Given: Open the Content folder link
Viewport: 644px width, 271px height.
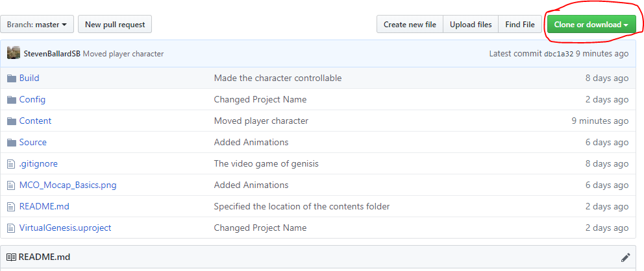Looking at the screenshot, I should click(35, 121).
